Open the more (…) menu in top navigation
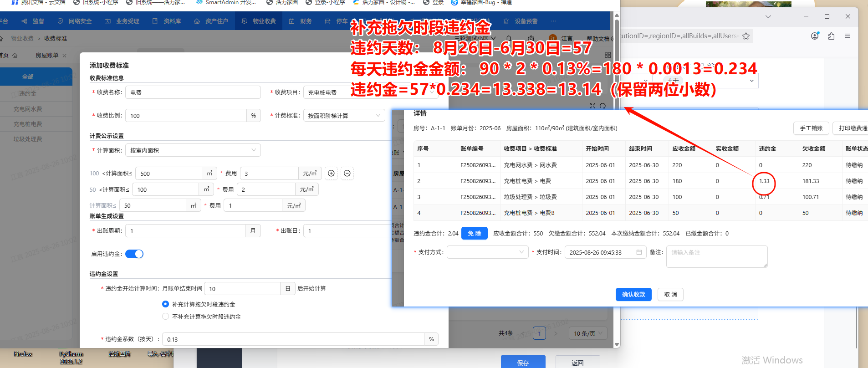The width and height of the screenshot is (868, 368). 553,21
